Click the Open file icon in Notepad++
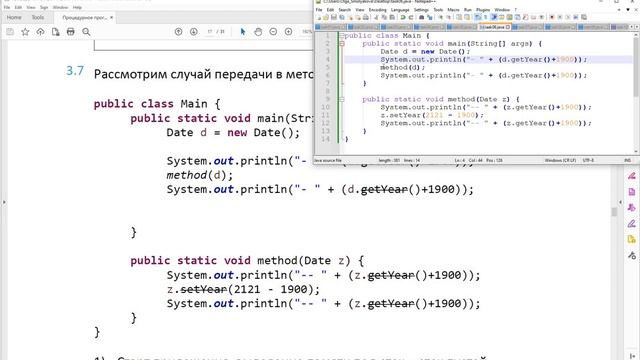The image size is (640, 360). 326,17
